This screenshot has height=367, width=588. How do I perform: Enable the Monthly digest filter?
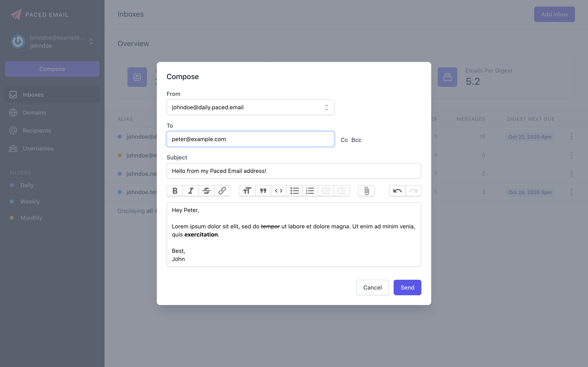pyautogui.click(x=31, y=218)
